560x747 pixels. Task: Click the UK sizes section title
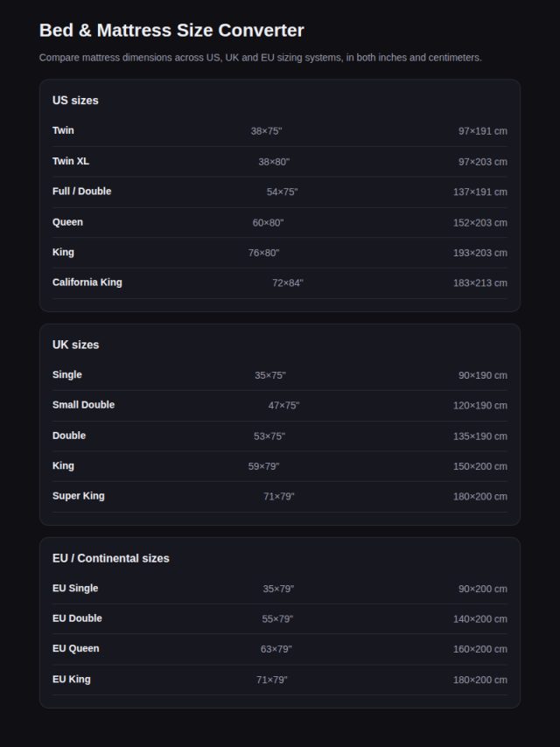point(76,345)
